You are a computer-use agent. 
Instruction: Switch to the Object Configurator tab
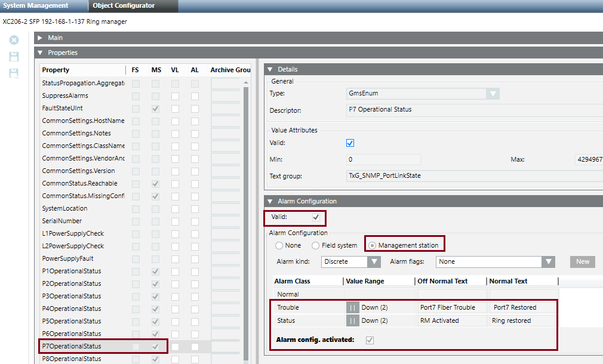pyautogui.click(x=125, y=5)
